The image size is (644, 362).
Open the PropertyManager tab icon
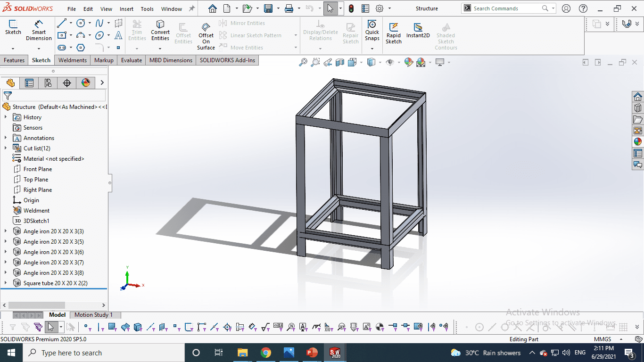click(x=29, y=83)
